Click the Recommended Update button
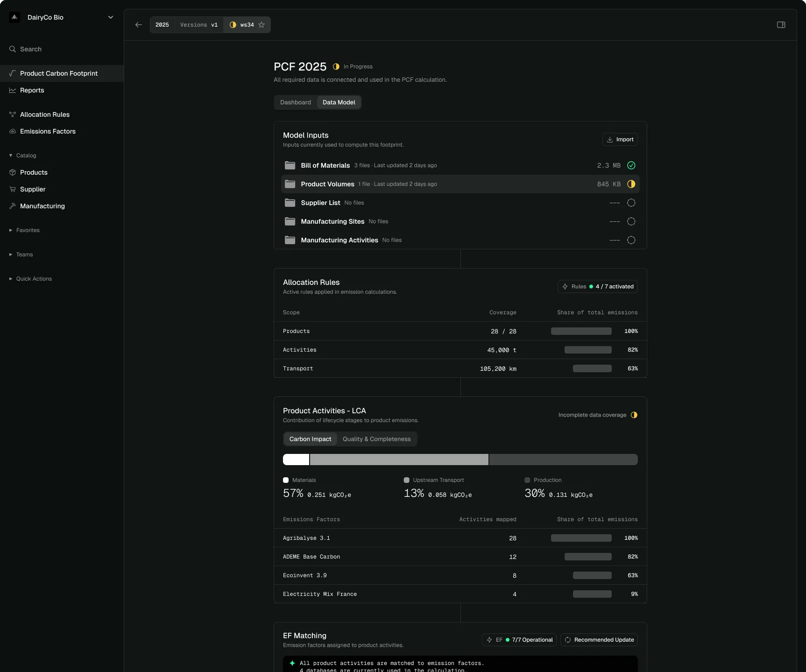 pyautogui.click(x=599, y=640)
